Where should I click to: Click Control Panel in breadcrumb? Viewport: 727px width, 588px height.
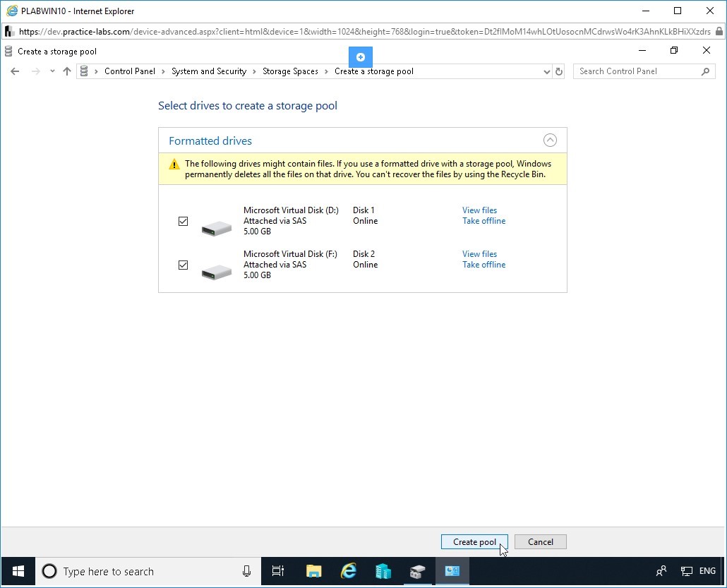click(x=130, y=71)
